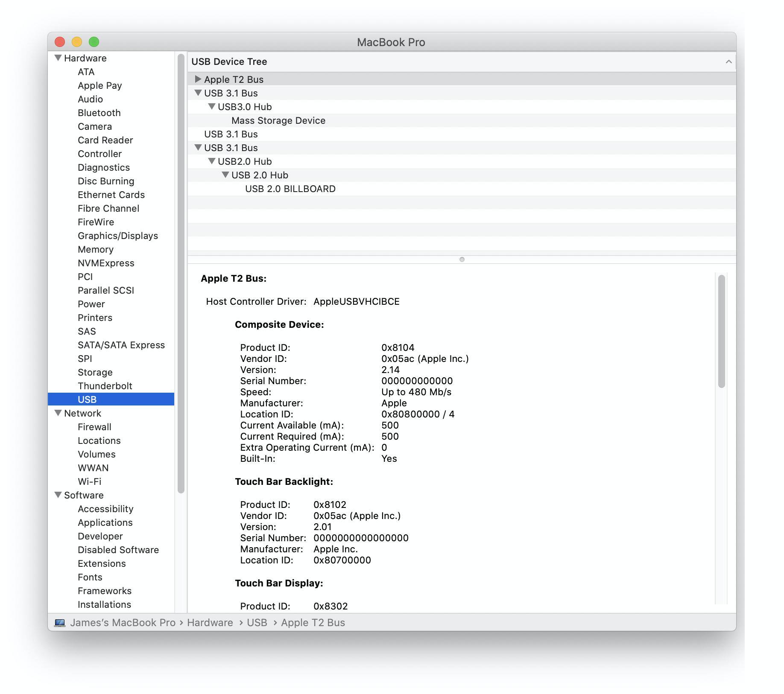
Task: Click James's MacBook Pro in path bar
Action: pyautogui.click(x=123, y=623)
